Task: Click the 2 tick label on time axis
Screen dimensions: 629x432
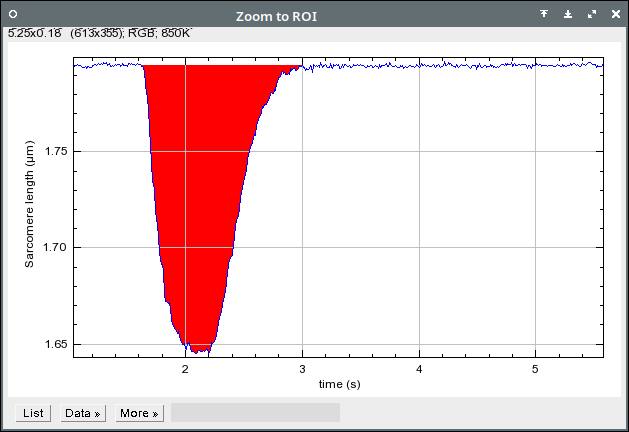Action: [x=185, y=369]
